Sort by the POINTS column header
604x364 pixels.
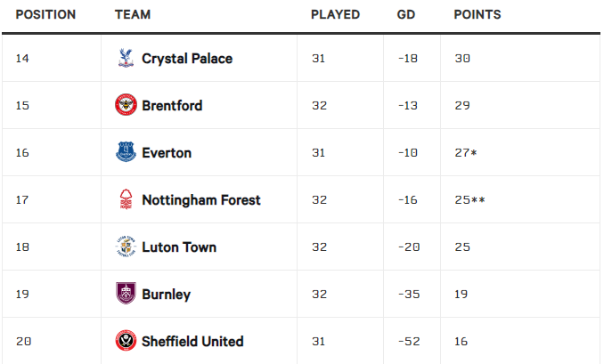click(477, 14)
